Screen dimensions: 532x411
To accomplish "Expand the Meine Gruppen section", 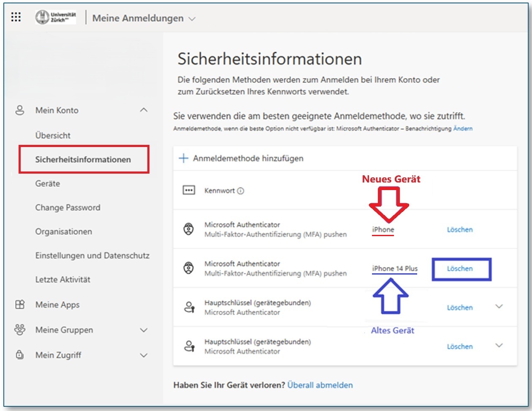I will [x=144, y=330].
